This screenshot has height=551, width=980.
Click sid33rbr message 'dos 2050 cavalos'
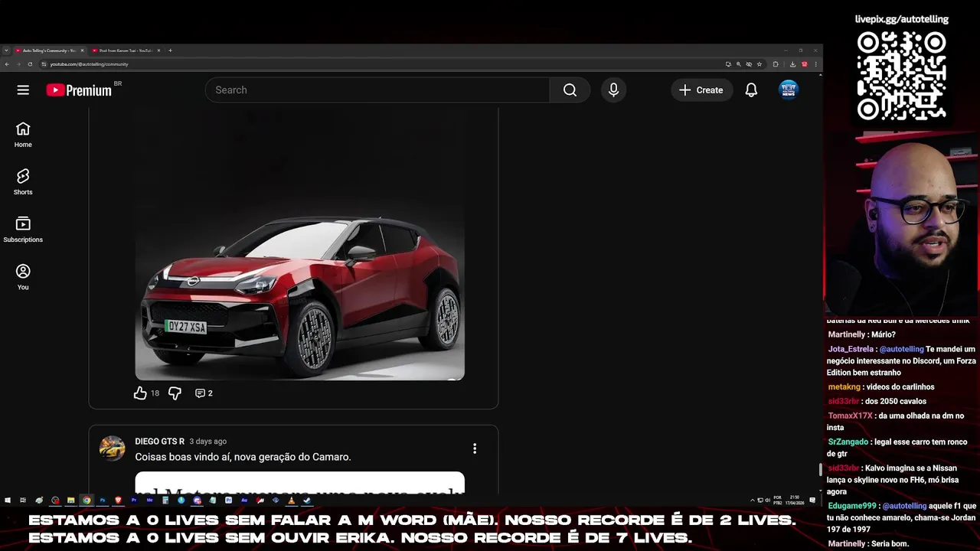(x=877, y=401)
